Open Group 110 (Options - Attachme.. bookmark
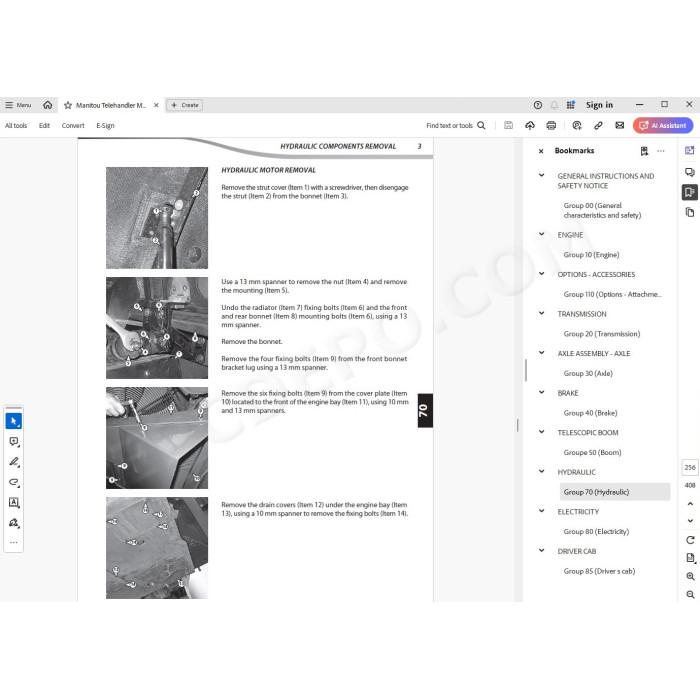700x700 pixels. click(612, 295)
